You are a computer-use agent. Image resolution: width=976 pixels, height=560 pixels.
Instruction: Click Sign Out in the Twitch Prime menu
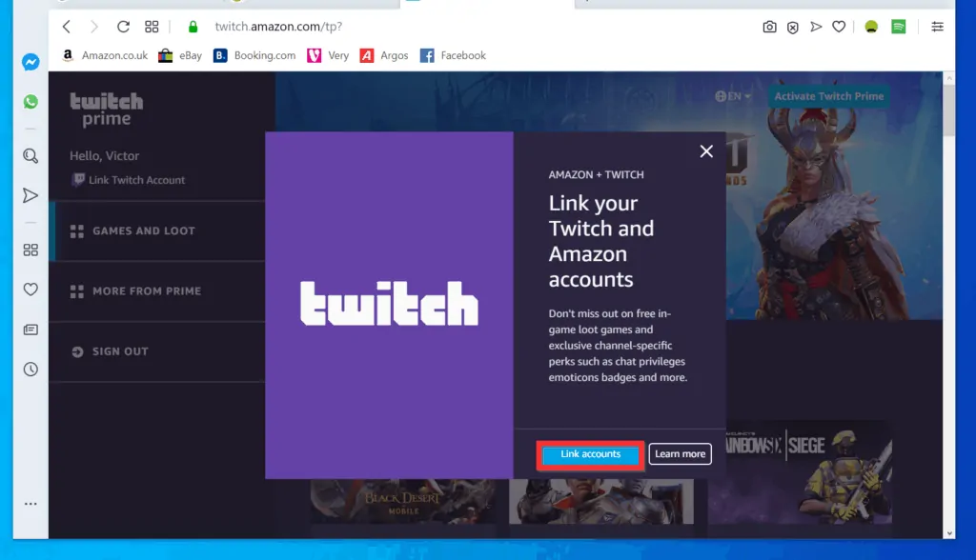110,351
